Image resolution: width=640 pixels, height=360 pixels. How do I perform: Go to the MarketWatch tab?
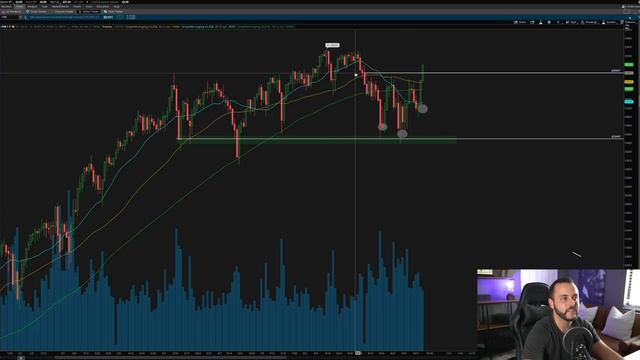tap(60, 7)
